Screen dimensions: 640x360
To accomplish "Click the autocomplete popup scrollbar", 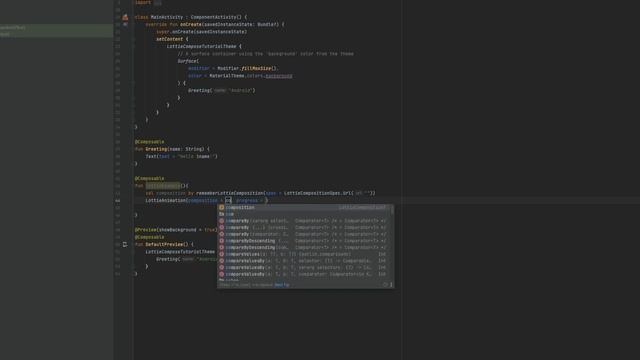I will (x=392, y=210).
